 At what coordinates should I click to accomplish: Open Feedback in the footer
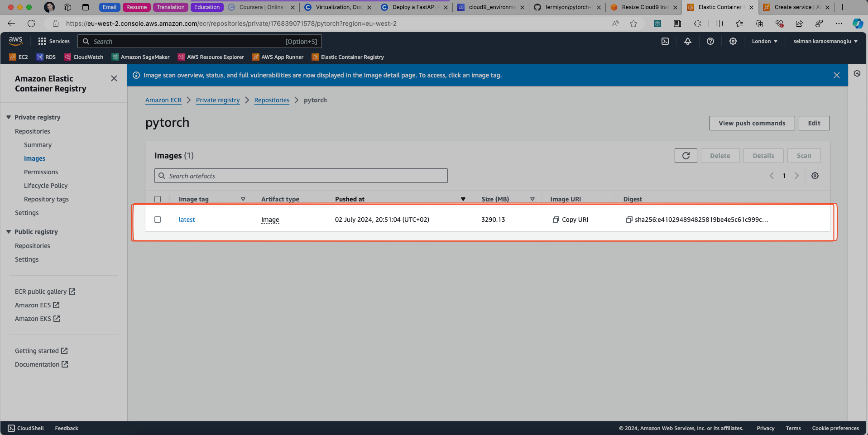pyautogui.click(x=67, y=428)
